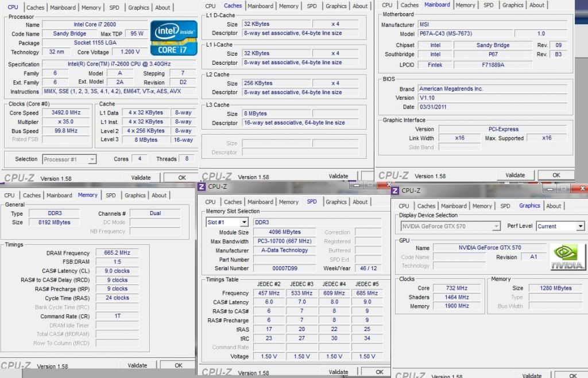Screen dimensions: 588x378
Task: Click Validate in the motherboard info window
Action: click(515, 176)
